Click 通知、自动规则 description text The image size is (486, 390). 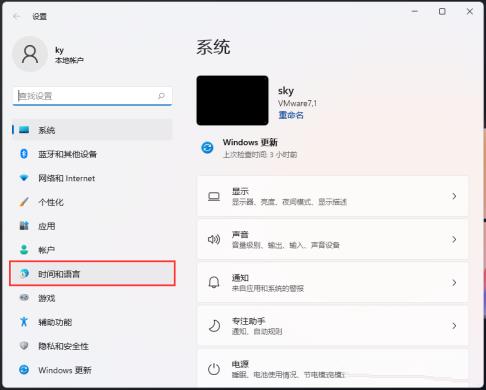coord(257,331)
